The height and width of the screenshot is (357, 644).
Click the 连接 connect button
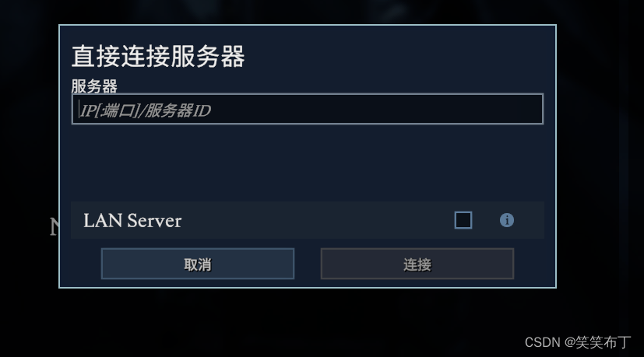(417, 264)
